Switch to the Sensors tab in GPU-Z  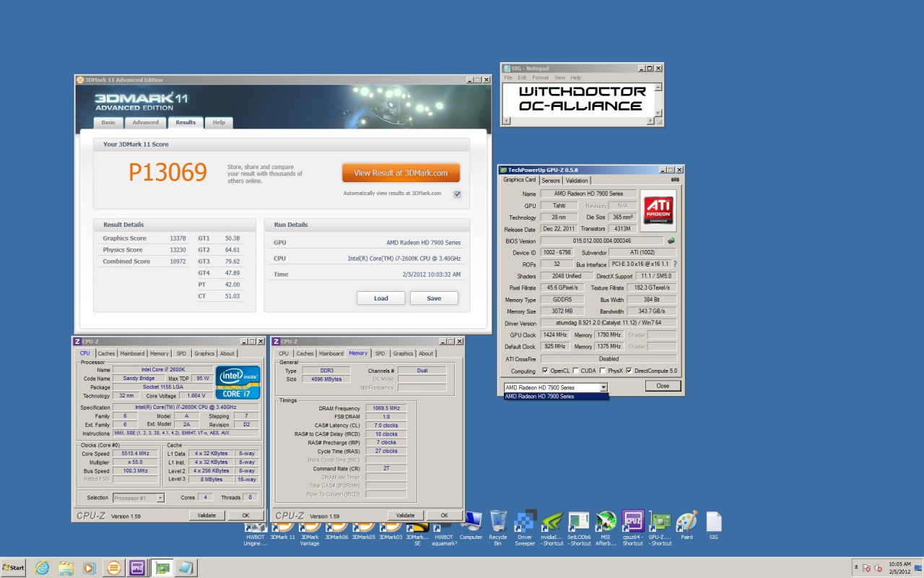click(x=550, y=181)
